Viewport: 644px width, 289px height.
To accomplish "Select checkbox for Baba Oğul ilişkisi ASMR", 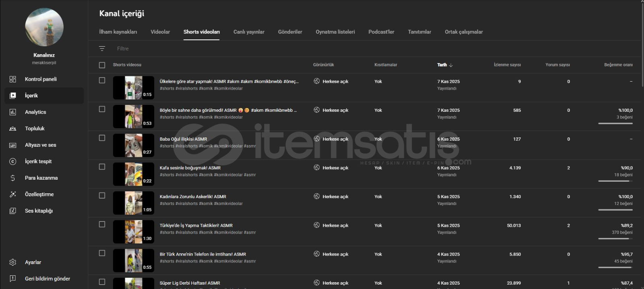I will click(x=102, y=138).
